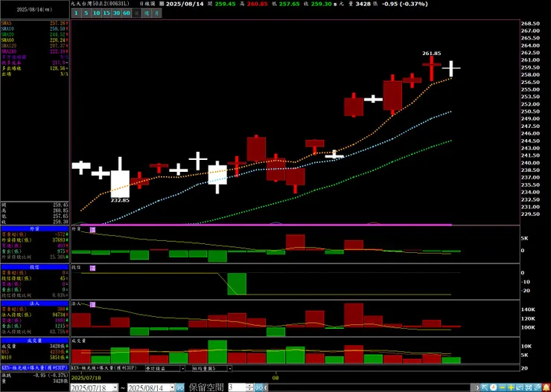Switch to 30-minute timeframe

tap(117, 13)
